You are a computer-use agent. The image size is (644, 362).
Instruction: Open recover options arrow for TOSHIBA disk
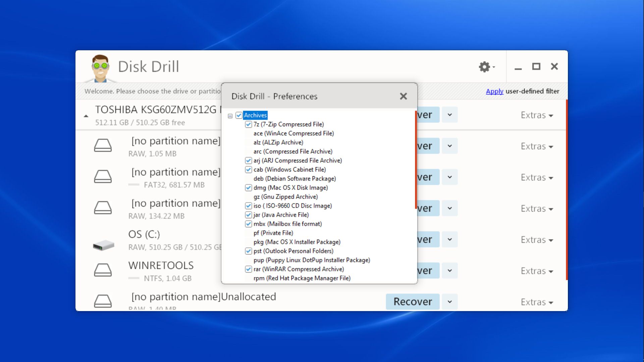coord(450,115)
